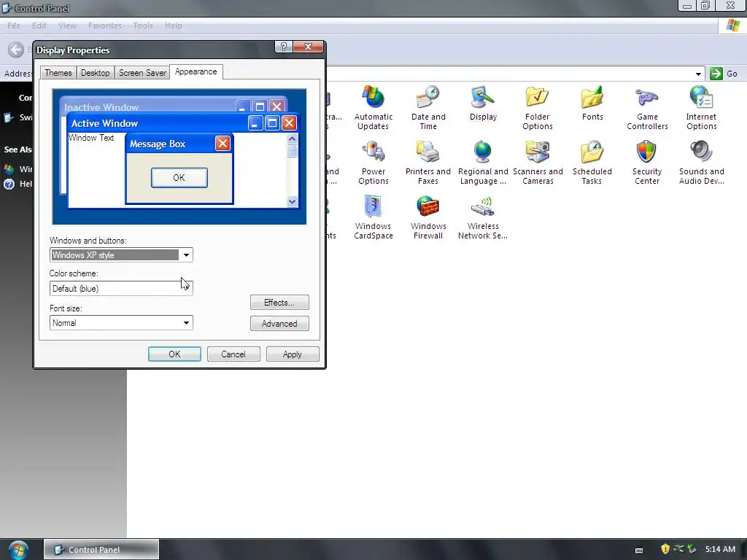747x560 pixels.
Task: Click the preview scrollbar down arrow
Action: pos(292,201)
